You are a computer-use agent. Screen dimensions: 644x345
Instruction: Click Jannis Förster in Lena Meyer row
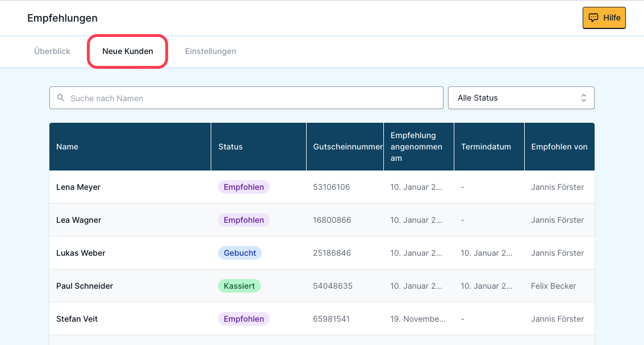pos(557,187)
